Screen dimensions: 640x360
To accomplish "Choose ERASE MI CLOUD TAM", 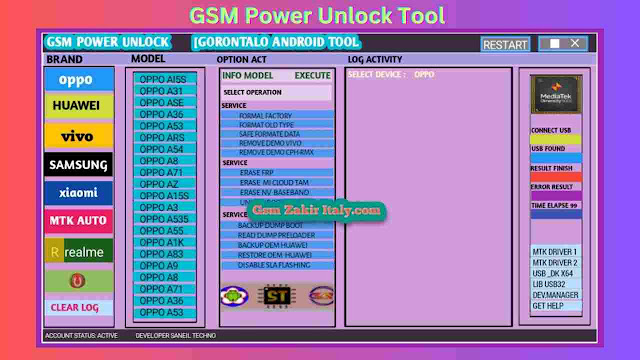I will (277, 182).
